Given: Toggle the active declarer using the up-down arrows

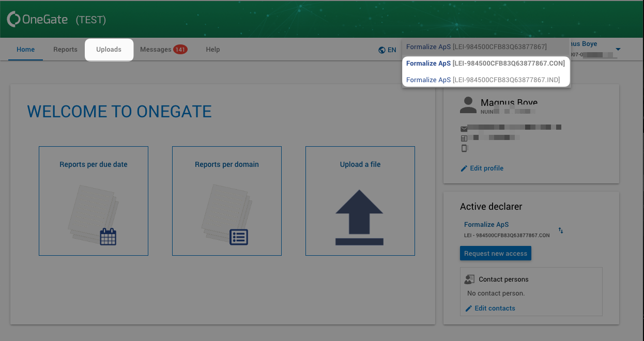Looking at the screenshot, I should (x=560, y=230).
